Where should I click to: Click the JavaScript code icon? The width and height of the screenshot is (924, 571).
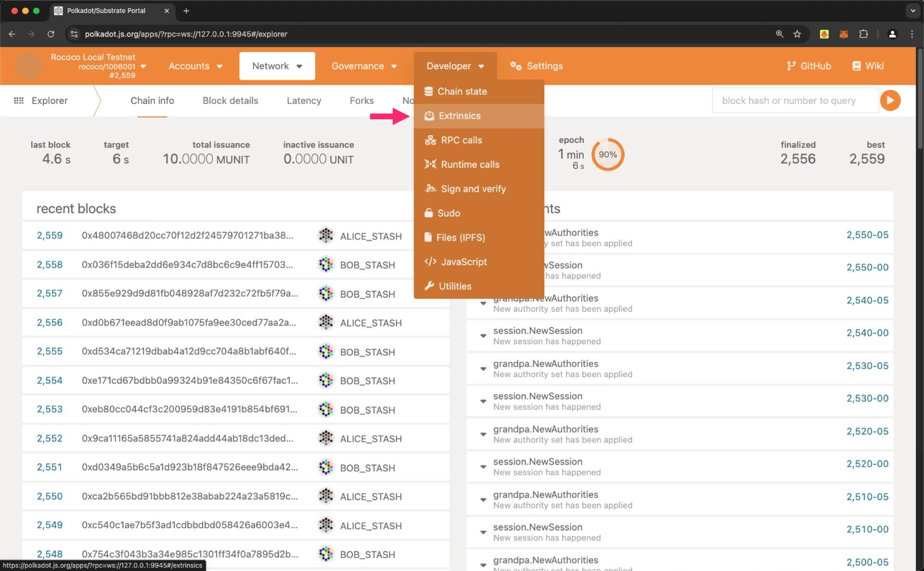(430, 262)
